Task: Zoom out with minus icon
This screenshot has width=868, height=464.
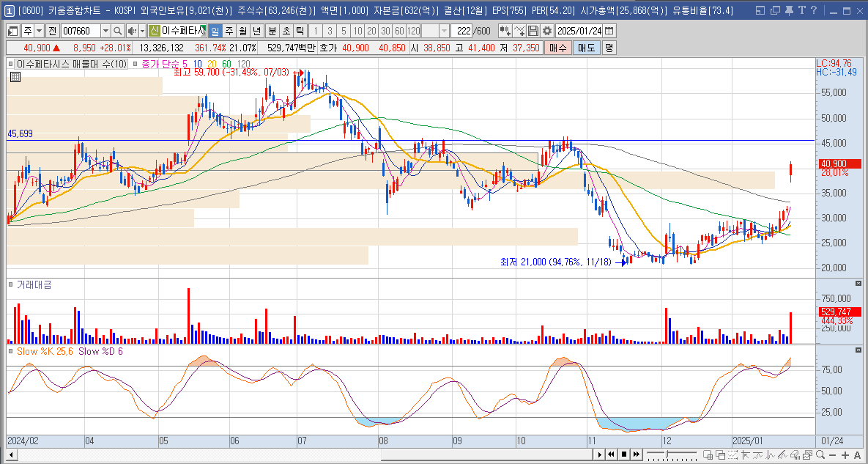Action: [832, 455]
